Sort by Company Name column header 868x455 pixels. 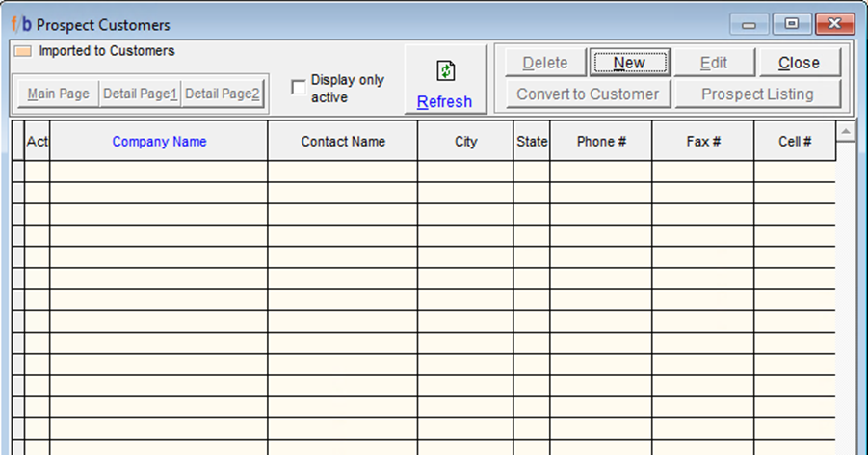coord(159,142)
